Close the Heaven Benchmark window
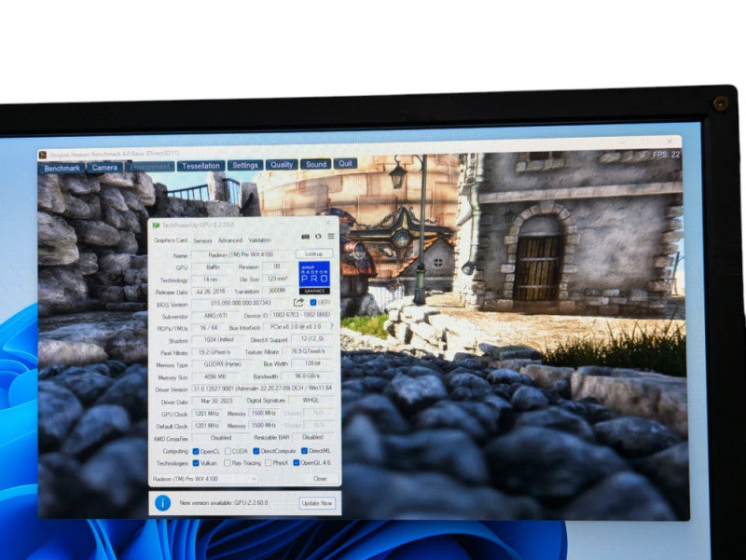The width and height of the screenshot is (746, 560). pos(670,142)
